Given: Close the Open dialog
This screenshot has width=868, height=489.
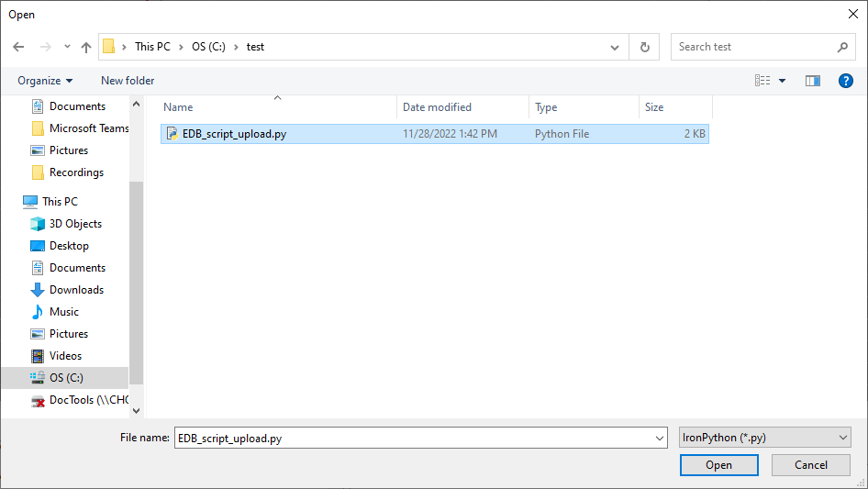Looking at the screenshot, I should click(x=853, y=15).
